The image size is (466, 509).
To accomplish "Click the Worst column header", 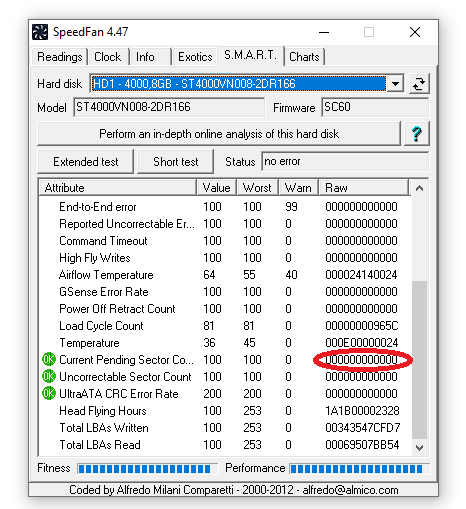I will point(257,188).
